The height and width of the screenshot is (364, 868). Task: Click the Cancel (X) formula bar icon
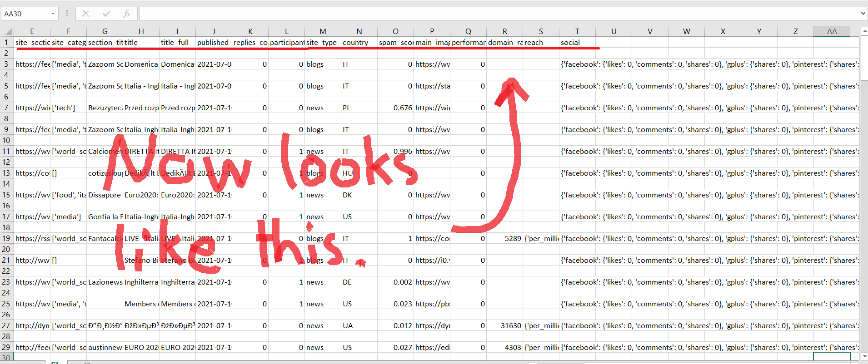click(85, 14)
